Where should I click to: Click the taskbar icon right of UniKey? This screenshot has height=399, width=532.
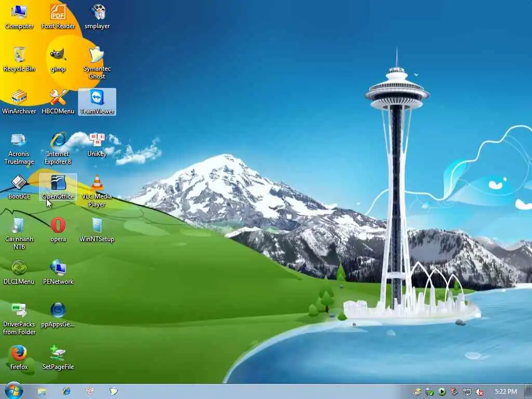click(113, 392)
